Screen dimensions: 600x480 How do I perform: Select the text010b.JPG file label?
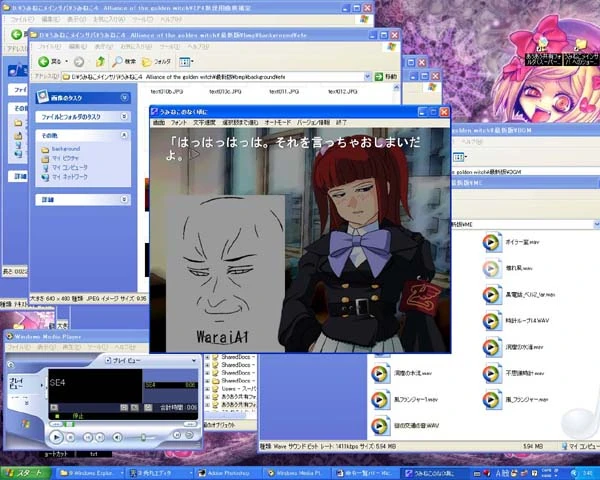pyautogui.click(x=167, y=91)
